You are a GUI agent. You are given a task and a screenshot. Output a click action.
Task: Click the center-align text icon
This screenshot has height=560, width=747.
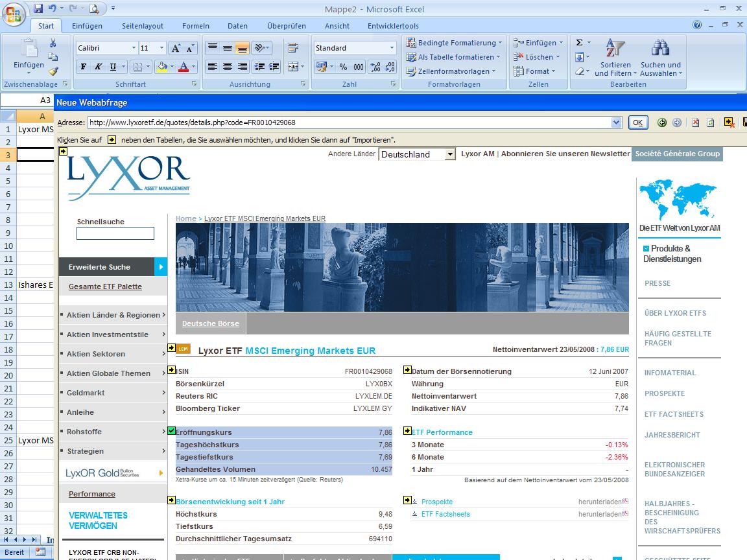[228, 67]
